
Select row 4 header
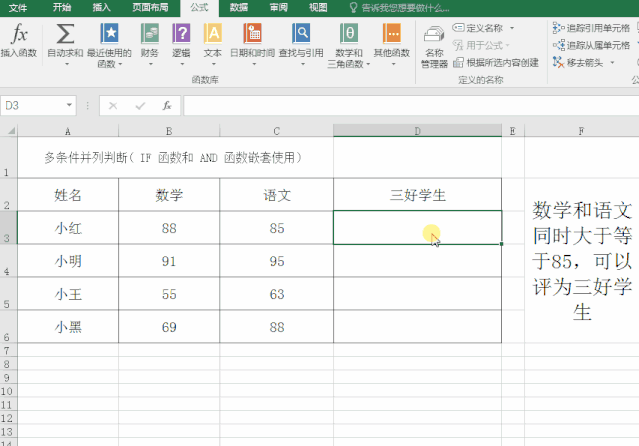tap(8, 261)
